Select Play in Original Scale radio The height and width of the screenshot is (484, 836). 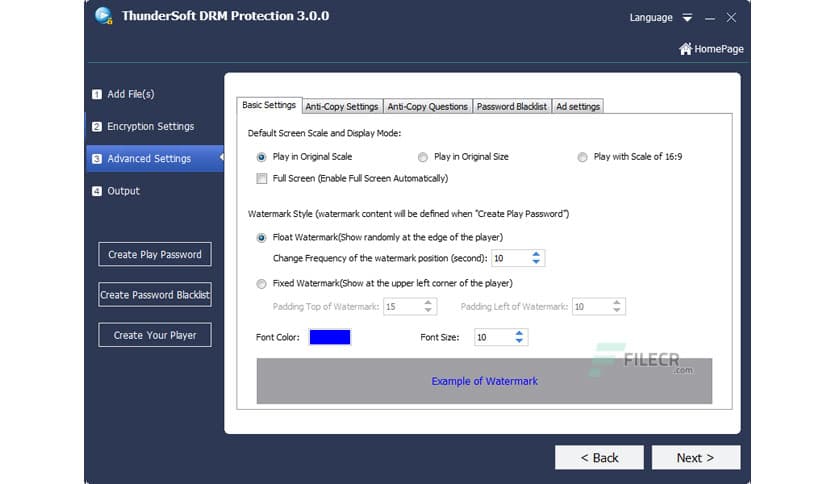tap(261, 157)
